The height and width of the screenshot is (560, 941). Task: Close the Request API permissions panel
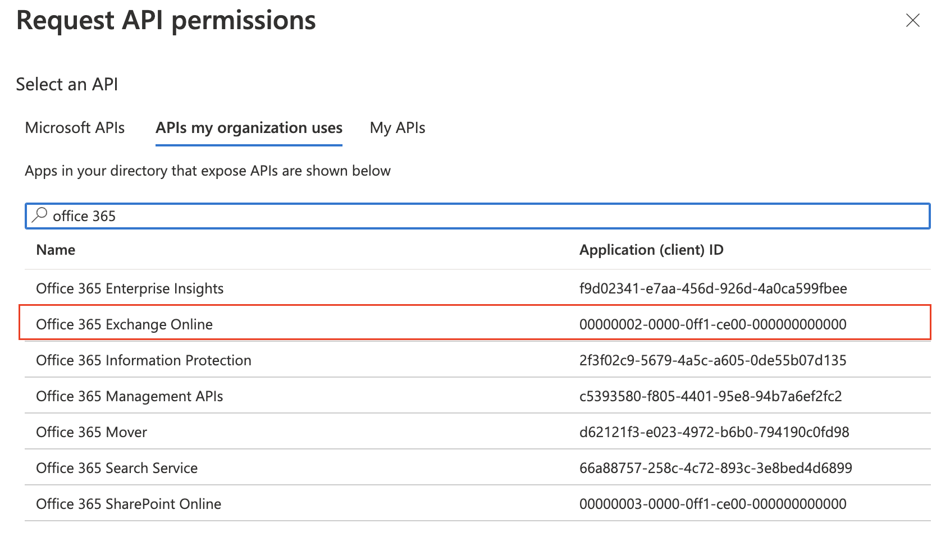coord(912,21)
